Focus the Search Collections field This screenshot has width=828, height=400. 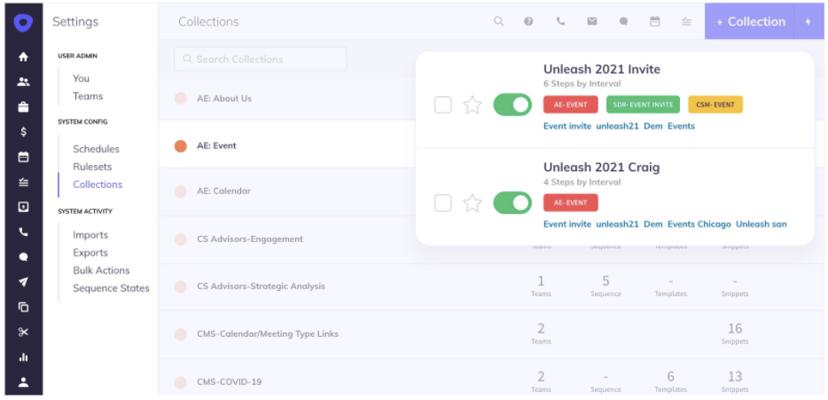[x=260, y=59]
